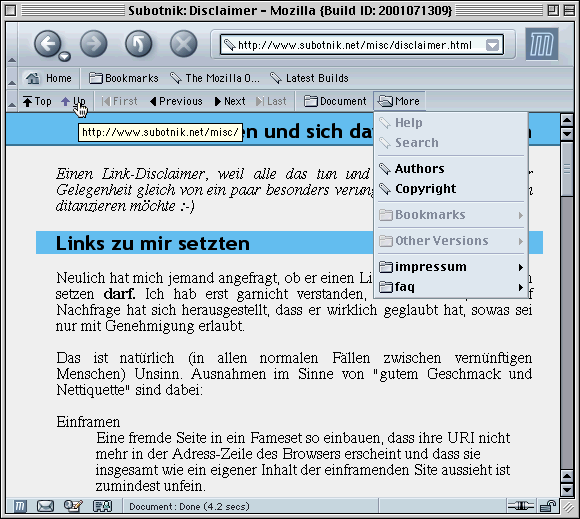Click the disabled First link button

[x=119, y=101]
